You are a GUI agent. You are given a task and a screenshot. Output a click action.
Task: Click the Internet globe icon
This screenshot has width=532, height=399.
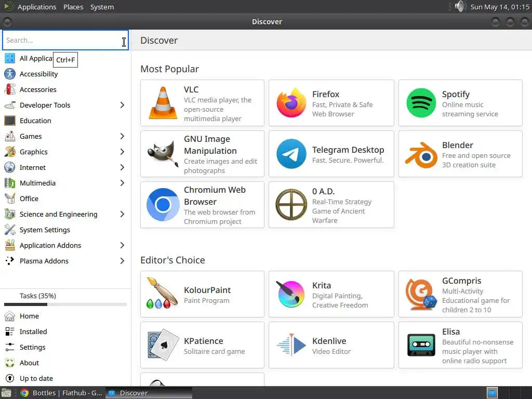[x=10, y=168]
